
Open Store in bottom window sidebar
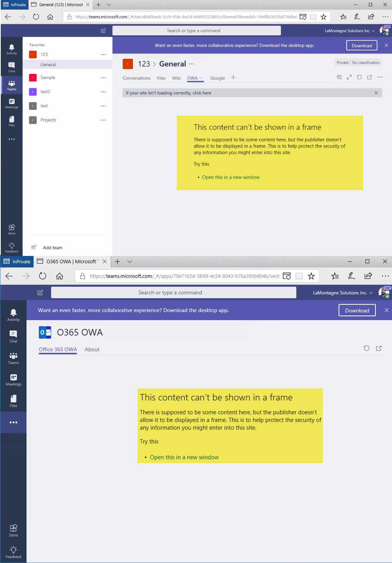(x=13, y=530)
